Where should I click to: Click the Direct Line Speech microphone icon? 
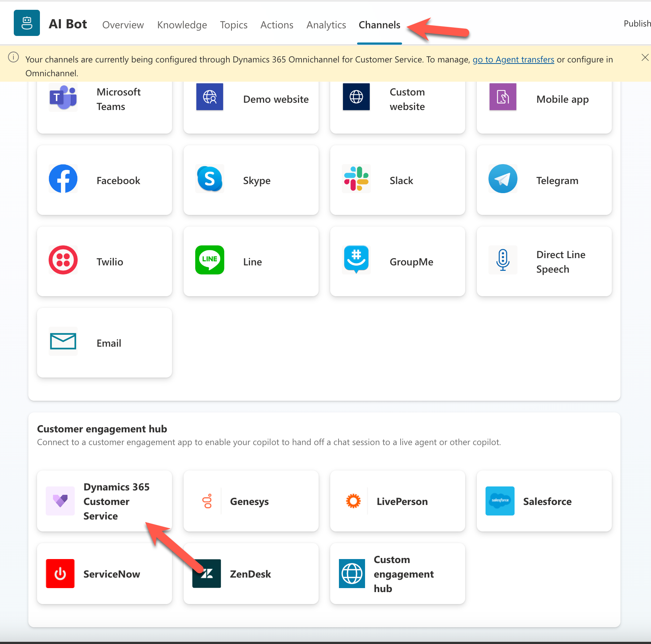503,260
